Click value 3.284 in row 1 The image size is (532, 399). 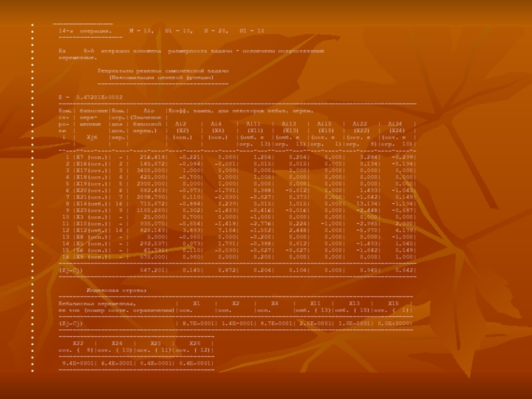point(368,157)
